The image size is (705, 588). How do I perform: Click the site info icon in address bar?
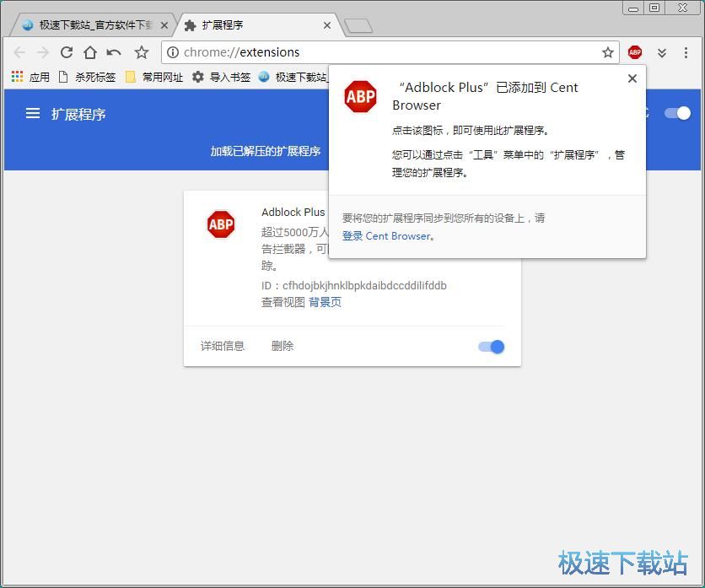point(173,52)
